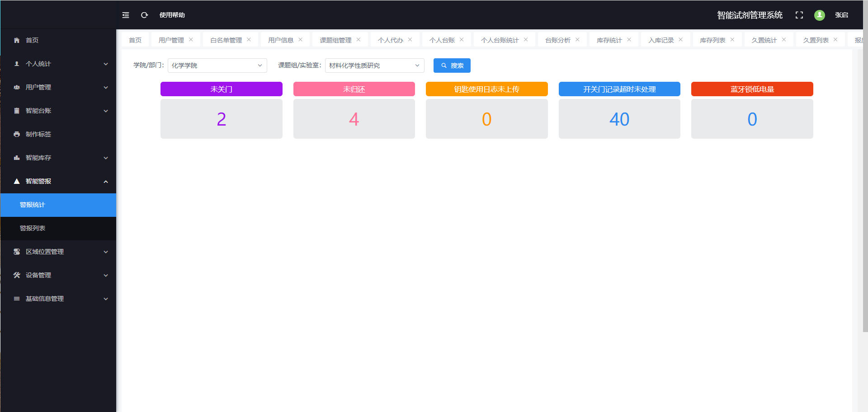Click the home icon in the sidebar
Viewport: 868px width, 412px height.
(17, 40)
